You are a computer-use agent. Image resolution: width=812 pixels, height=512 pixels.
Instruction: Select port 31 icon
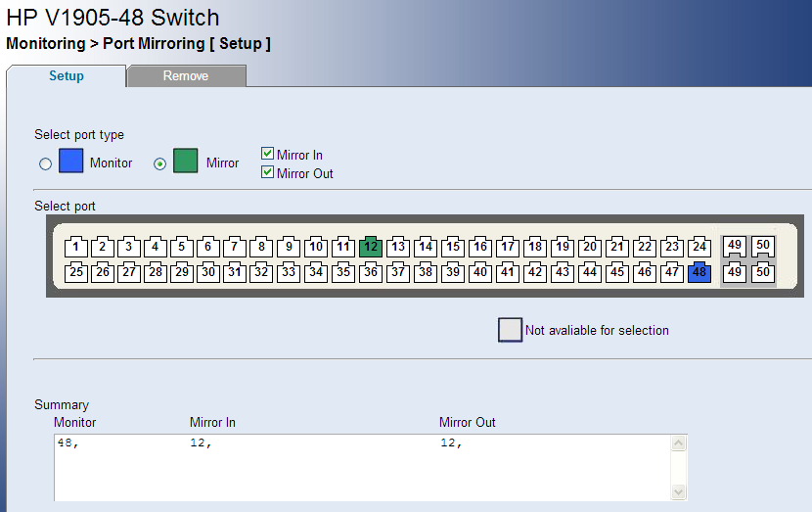pyautogui.click(x=235, y=272)
